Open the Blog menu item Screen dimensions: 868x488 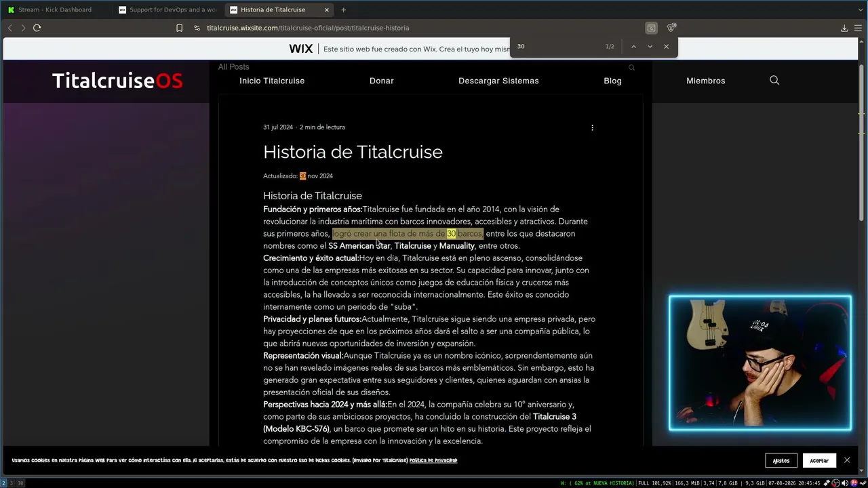[612, 81]
